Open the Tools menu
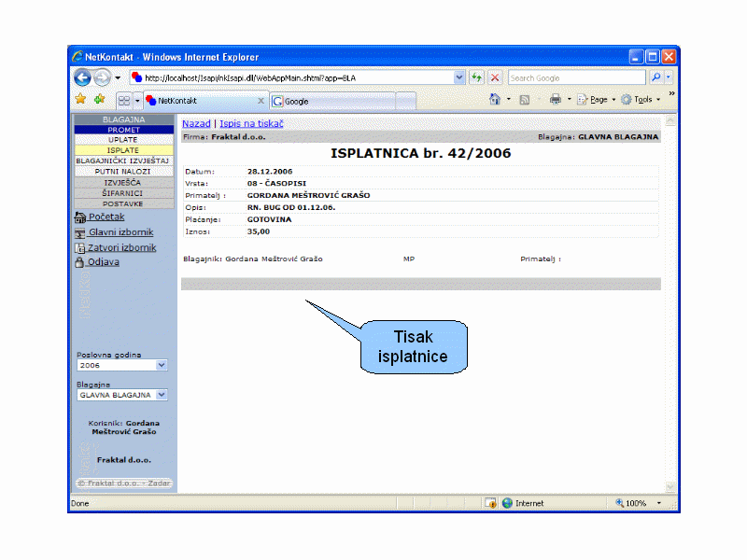 click(641, 100)
